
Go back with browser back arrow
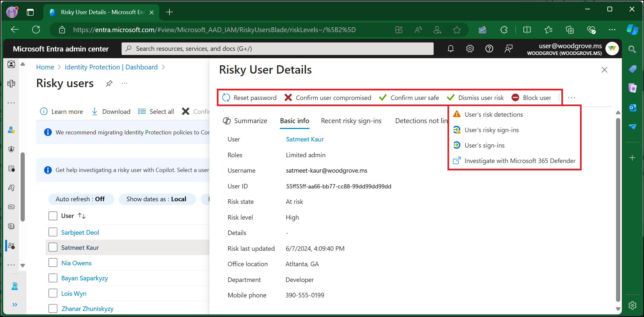click(15, 30)
